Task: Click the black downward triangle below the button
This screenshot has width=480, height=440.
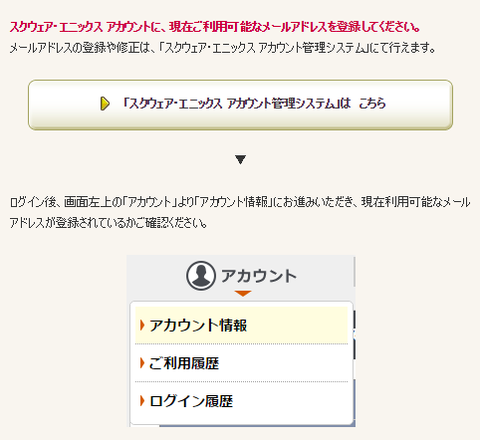Action: coord(240,160)
